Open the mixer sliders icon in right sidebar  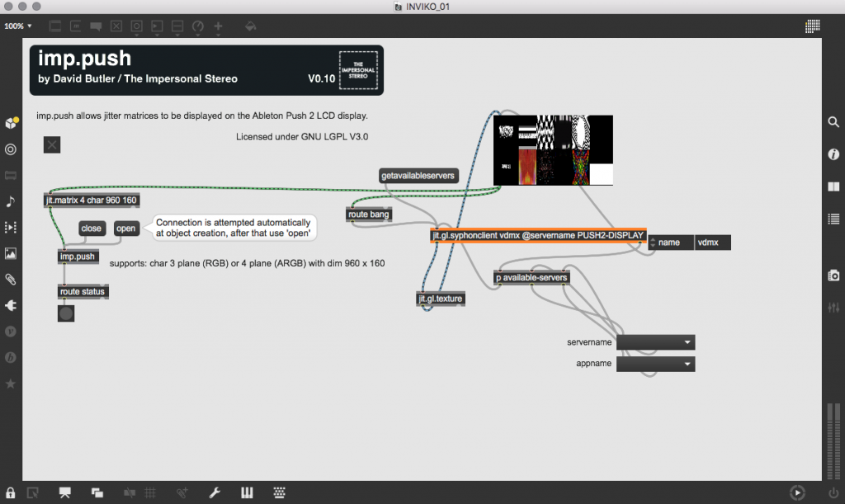833,308
